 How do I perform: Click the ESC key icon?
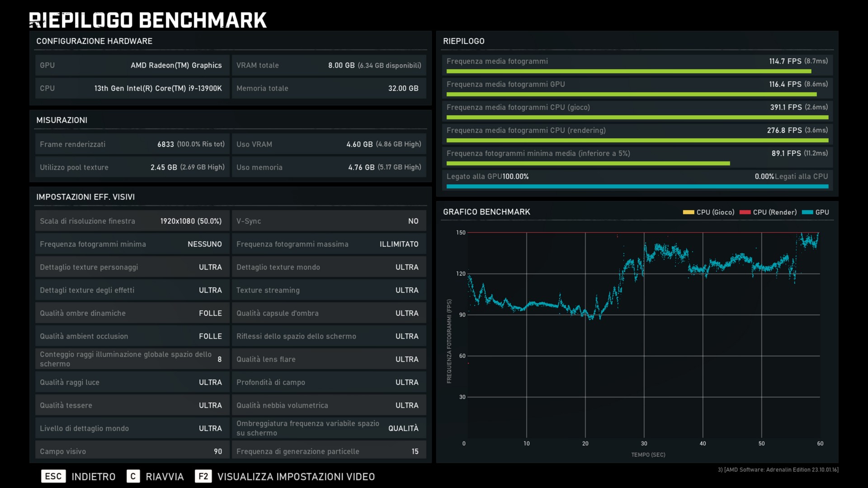53,476
